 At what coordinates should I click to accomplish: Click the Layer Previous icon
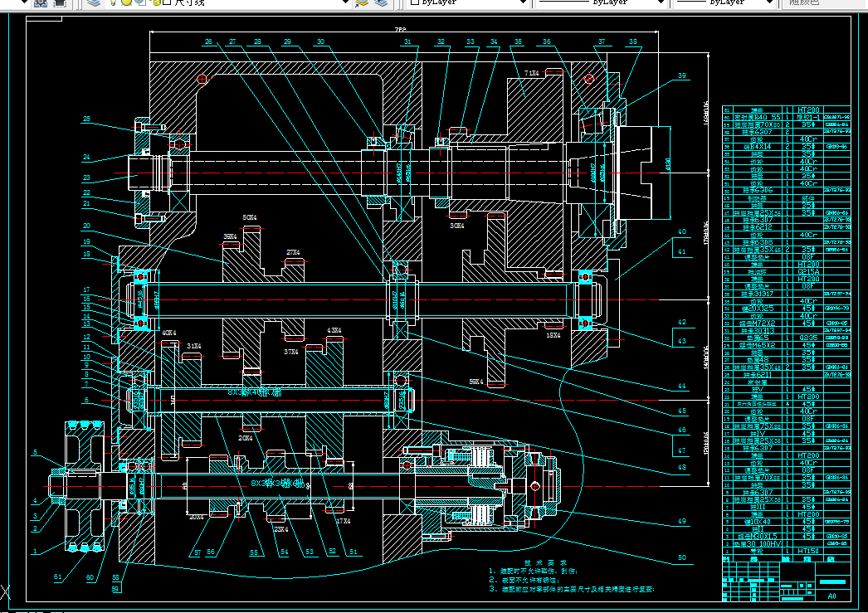tap(381, 2)
